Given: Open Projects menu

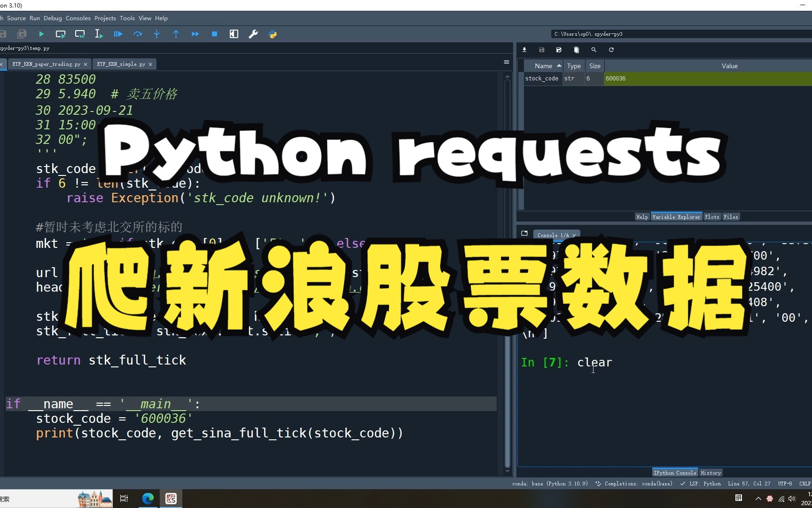Looking at the screenshot, I should coord(105,18).
